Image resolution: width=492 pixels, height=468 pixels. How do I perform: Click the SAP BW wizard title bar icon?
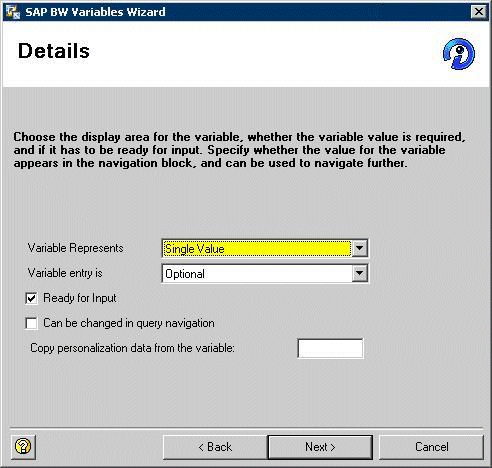point(13,12)
